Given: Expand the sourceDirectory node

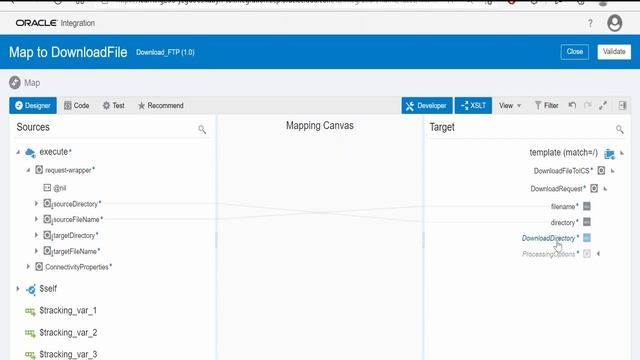Looking at the screenshot, I should click(36, 203).
